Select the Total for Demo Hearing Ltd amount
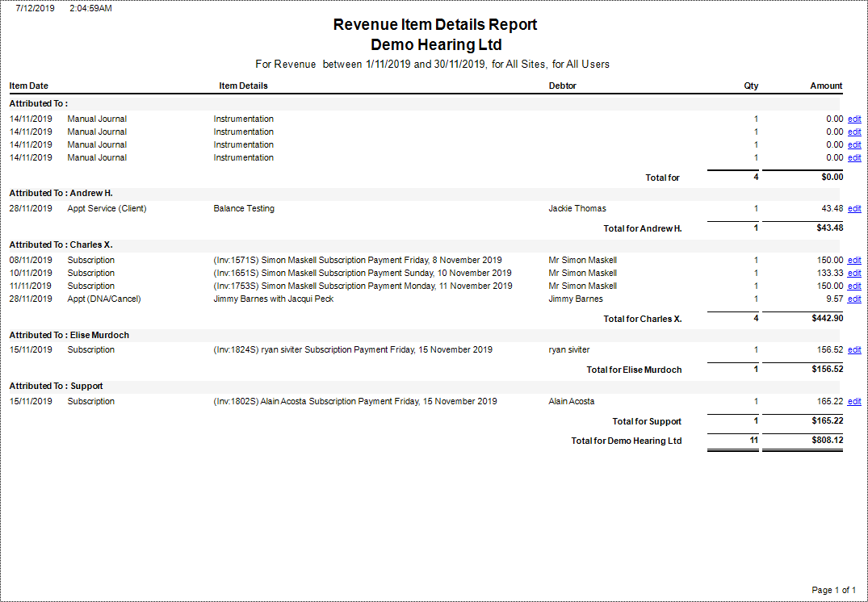 pyautogui.click(x=825, y=441)
